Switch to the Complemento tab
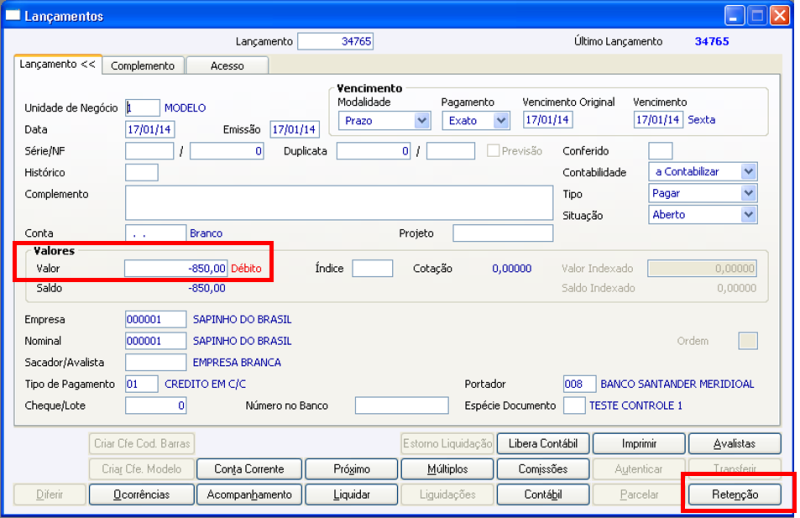This screenshot has height=518, width=800. pos(143,66)
